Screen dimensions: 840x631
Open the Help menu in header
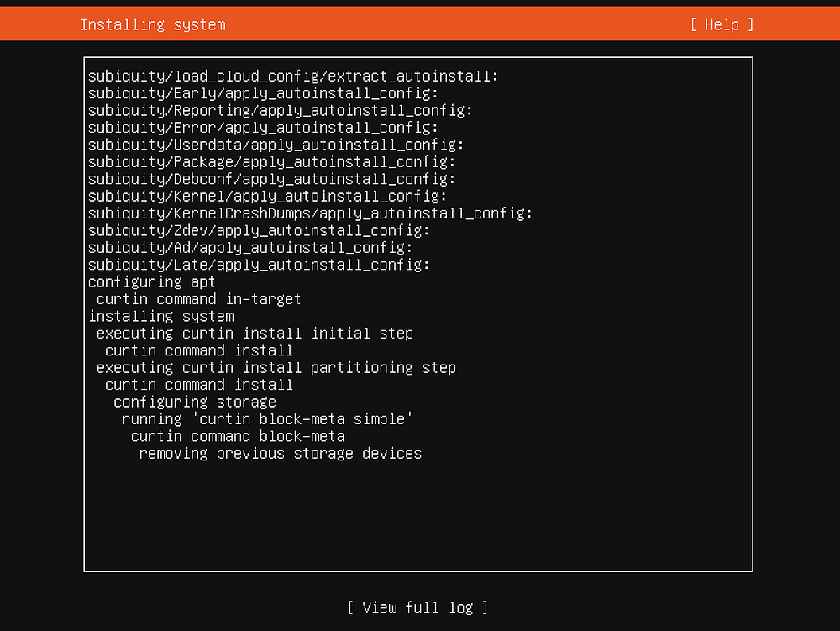click(x=722, y=24)
